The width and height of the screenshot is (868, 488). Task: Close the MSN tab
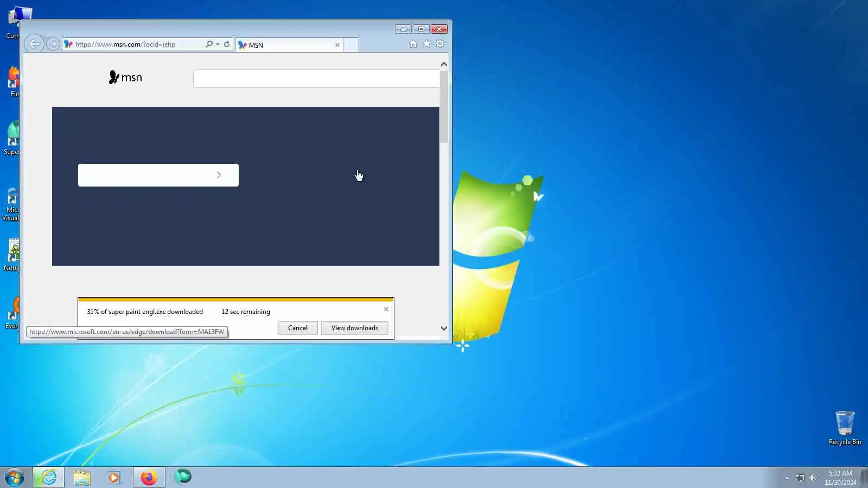click(337, 45)
